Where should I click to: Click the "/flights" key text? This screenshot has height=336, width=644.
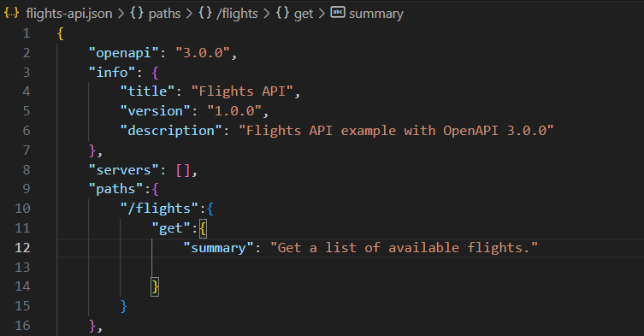[159, 209]
